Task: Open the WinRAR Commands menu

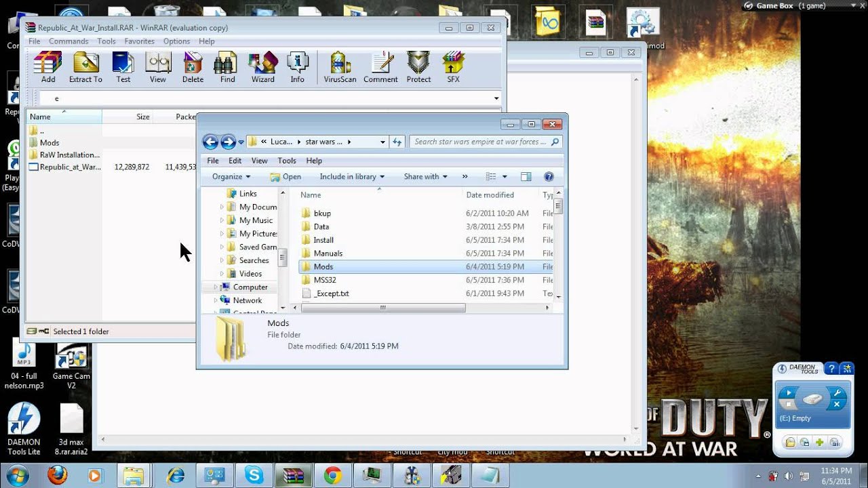Action: click(68, 41)
